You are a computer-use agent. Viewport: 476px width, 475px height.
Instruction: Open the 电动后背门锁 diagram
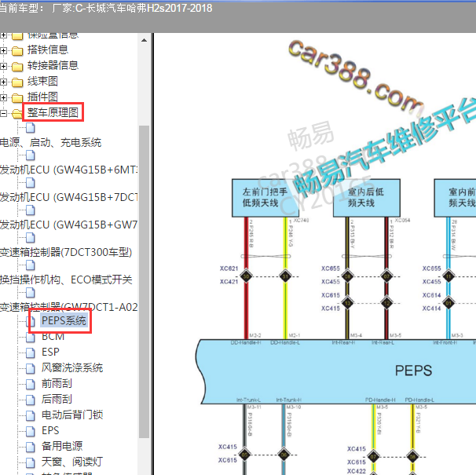72,415
